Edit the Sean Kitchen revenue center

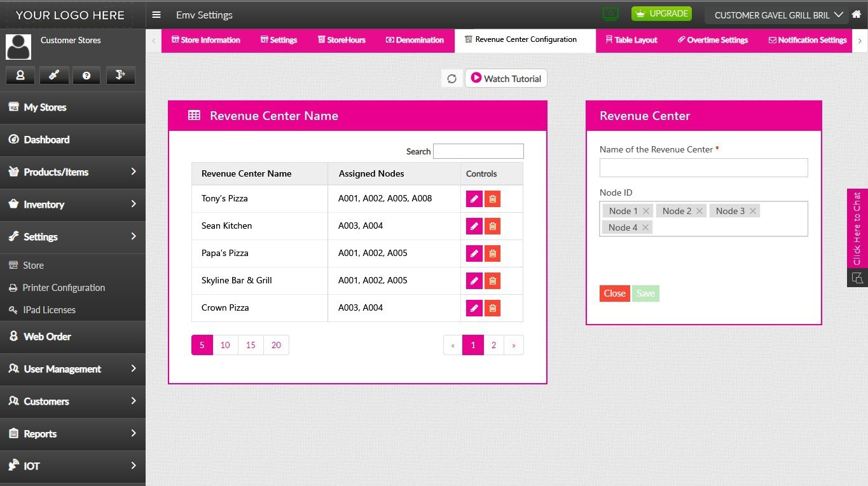pos(474,226)
